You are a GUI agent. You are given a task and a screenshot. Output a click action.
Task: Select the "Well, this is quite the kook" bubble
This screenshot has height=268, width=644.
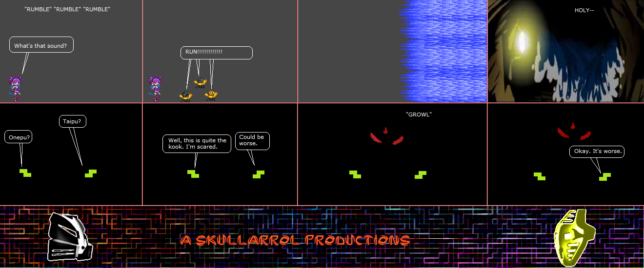point(197,144)
